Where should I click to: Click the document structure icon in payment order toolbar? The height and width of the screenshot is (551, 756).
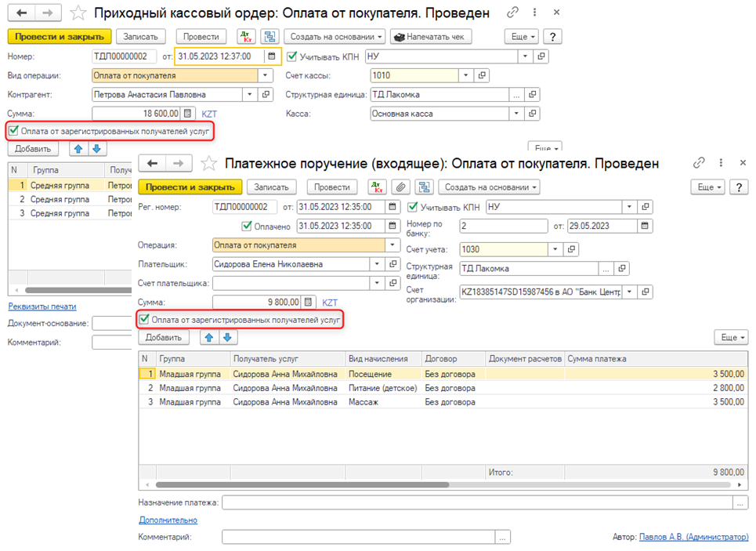pos(425,187)
